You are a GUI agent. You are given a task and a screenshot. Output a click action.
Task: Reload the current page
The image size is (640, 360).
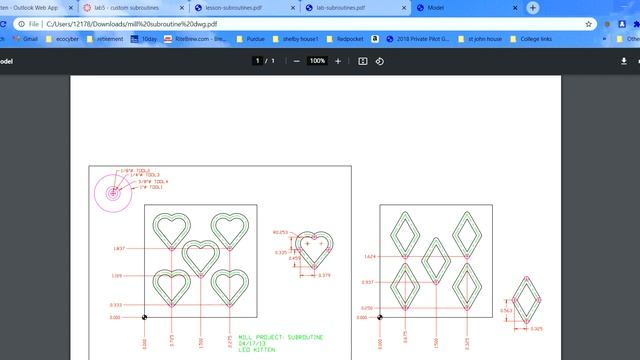click(x=3, y=24)
